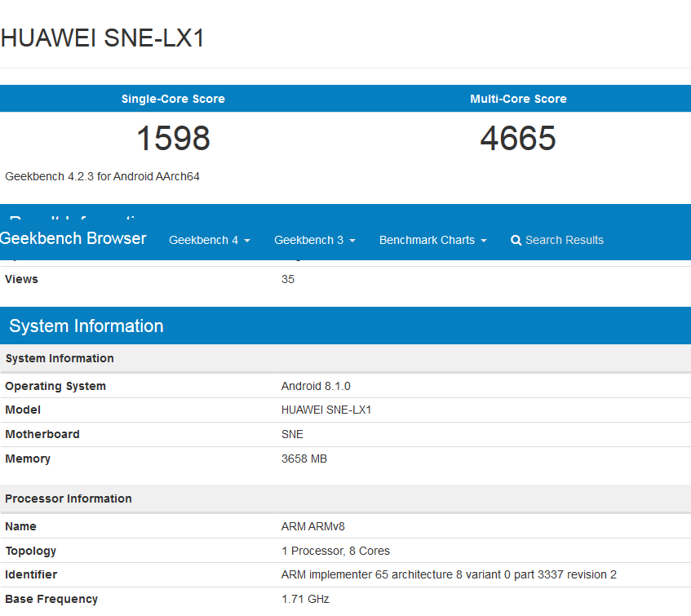Click the magnifier icon beside Search Results
The width and height of the screenshot is (691, 616).
click(x=516, y=241)
